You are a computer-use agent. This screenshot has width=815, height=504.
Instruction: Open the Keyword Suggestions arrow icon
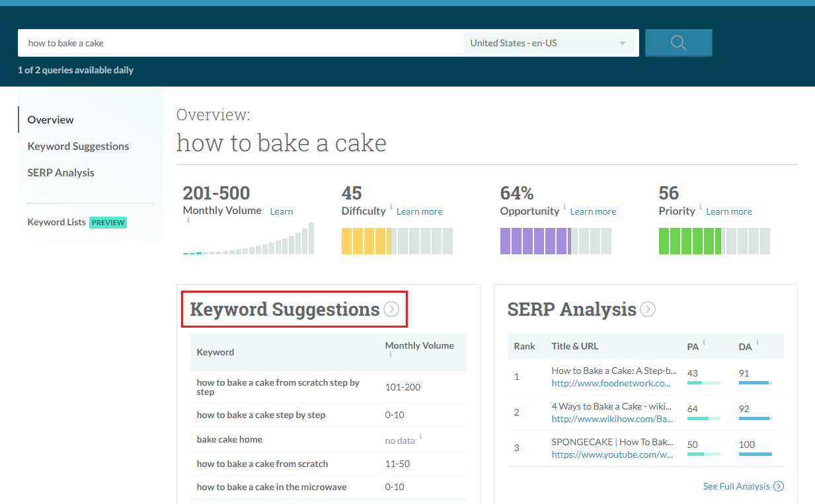[391, 309]
